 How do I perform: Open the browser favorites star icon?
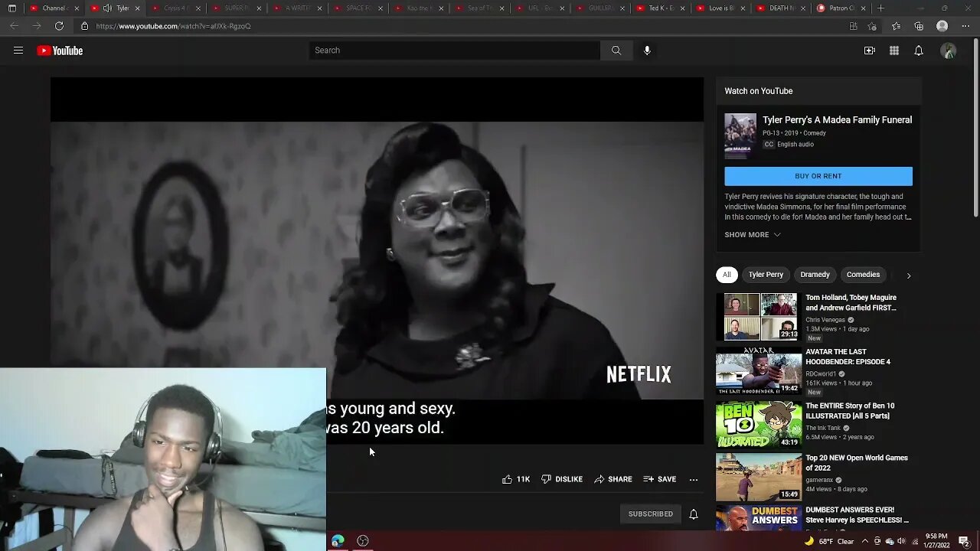[x=897, y=26]
